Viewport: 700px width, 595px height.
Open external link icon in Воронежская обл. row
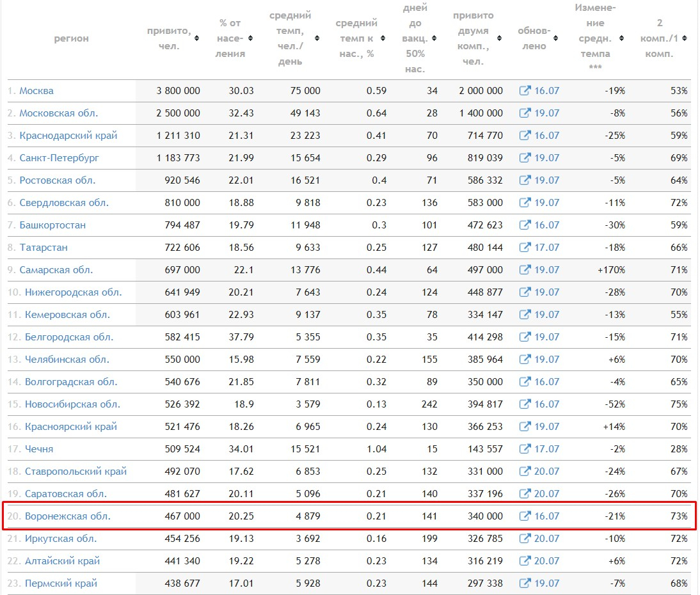(x=525, y=516)
